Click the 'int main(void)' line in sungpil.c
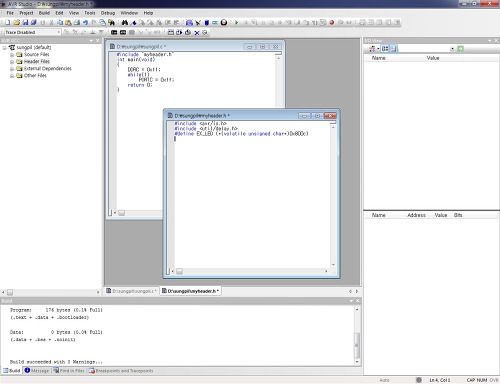This screenshot has height=384, width=500. (137, 60)
